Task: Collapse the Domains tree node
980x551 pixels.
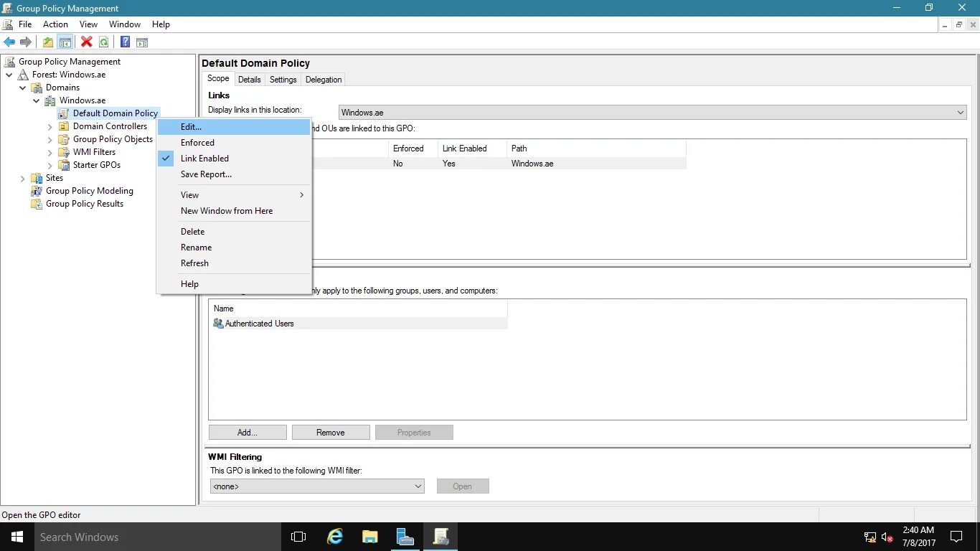Action: coord(23,88)
